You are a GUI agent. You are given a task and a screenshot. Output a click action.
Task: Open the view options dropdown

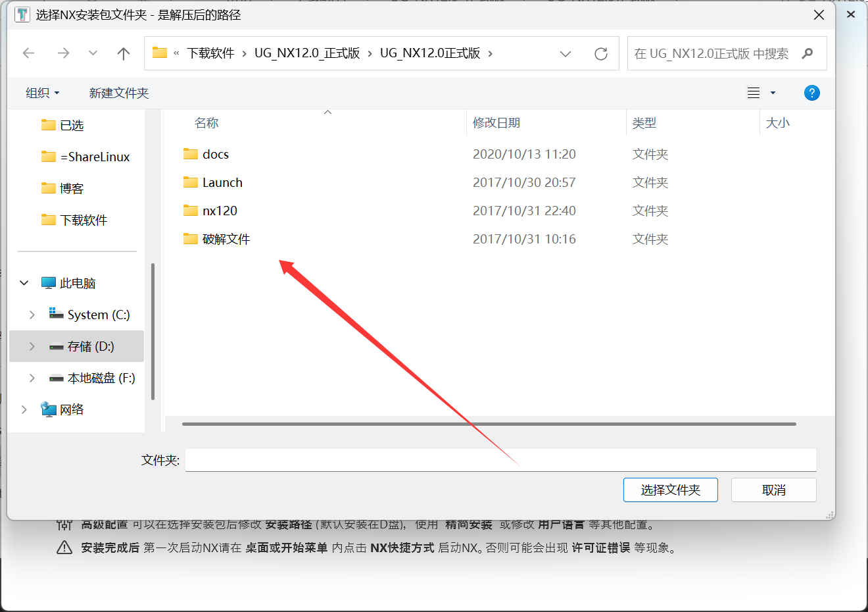tap(773, 93)
